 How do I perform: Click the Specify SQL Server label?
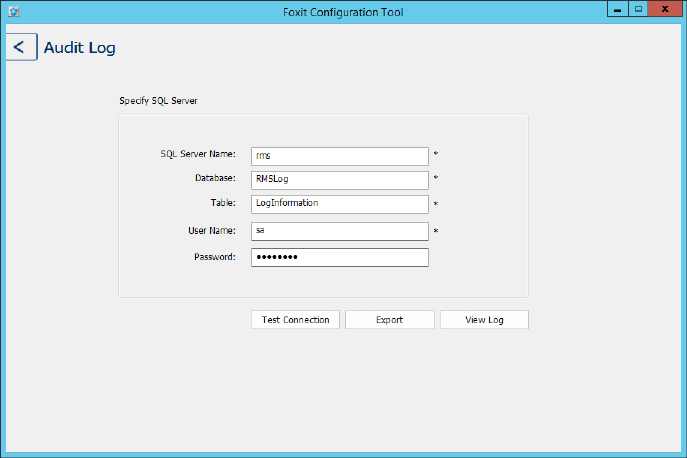[x=158, y=101]
